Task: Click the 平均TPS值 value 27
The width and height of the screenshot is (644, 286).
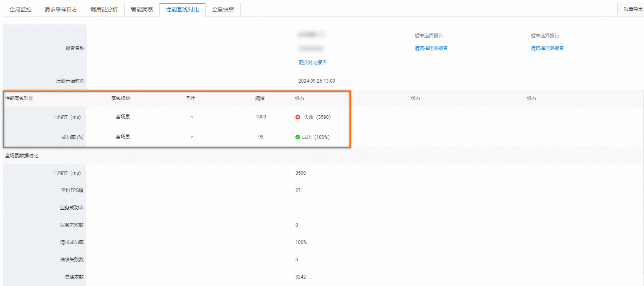Action: [x=298, y=190]
